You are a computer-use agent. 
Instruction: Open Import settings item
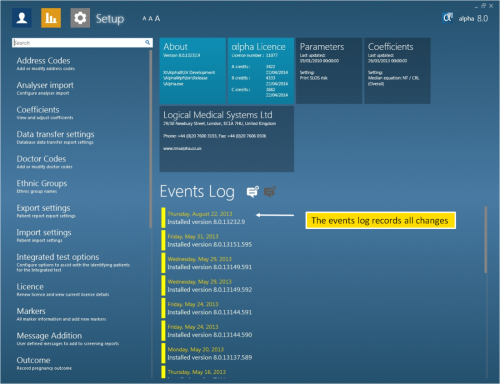(44, 235)
